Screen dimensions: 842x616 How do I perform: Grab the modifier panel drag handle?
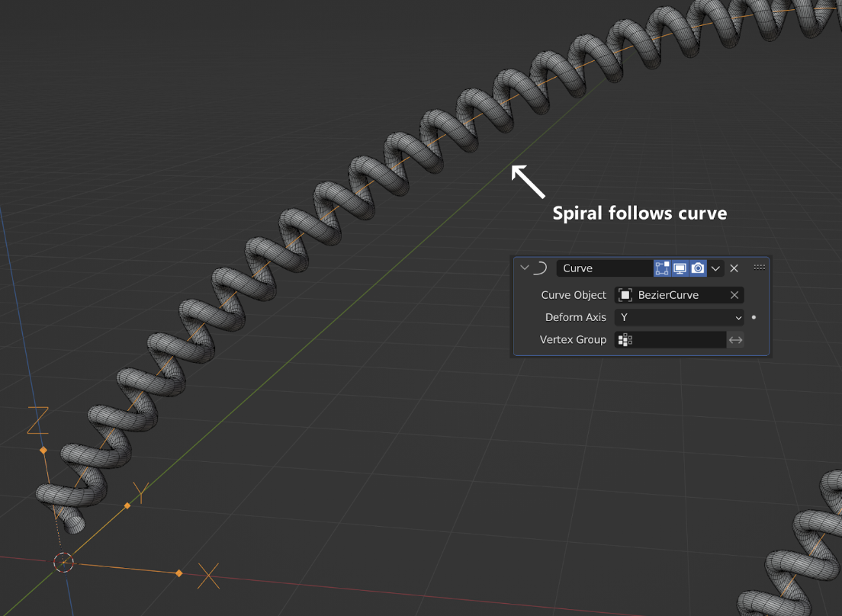pos(760,268)
